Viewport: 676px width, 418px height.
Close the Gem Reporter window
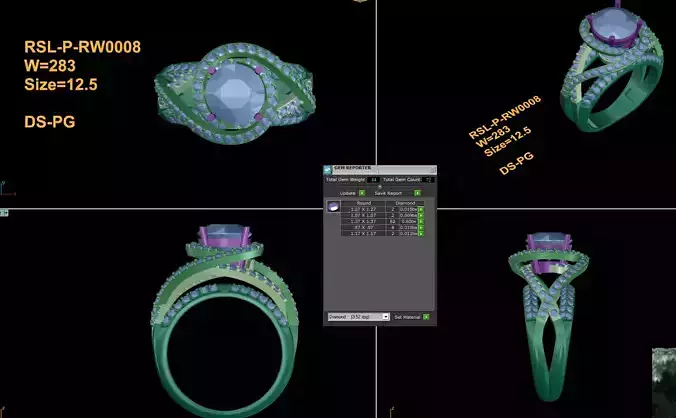(432, 170)
